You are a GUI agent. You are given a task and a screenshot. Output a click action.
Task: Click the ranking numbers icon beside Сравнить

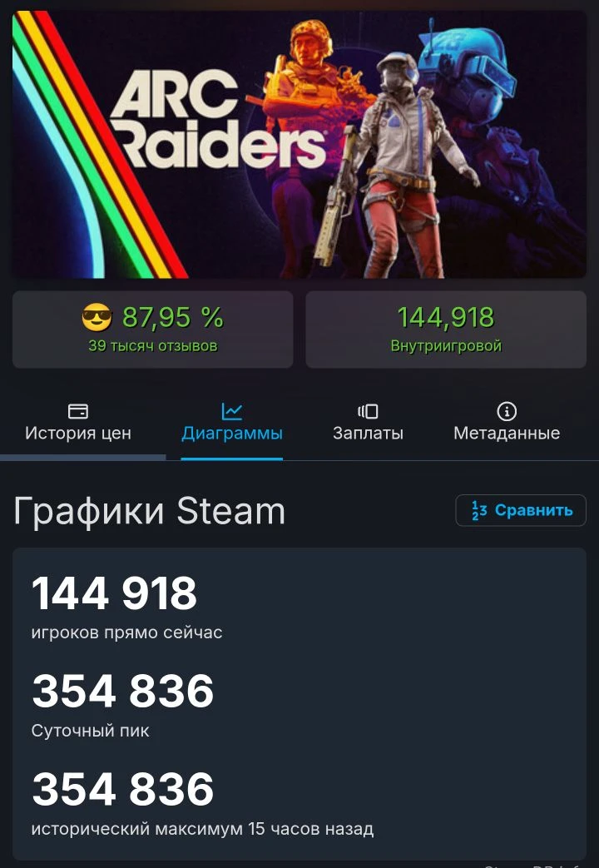479,510
